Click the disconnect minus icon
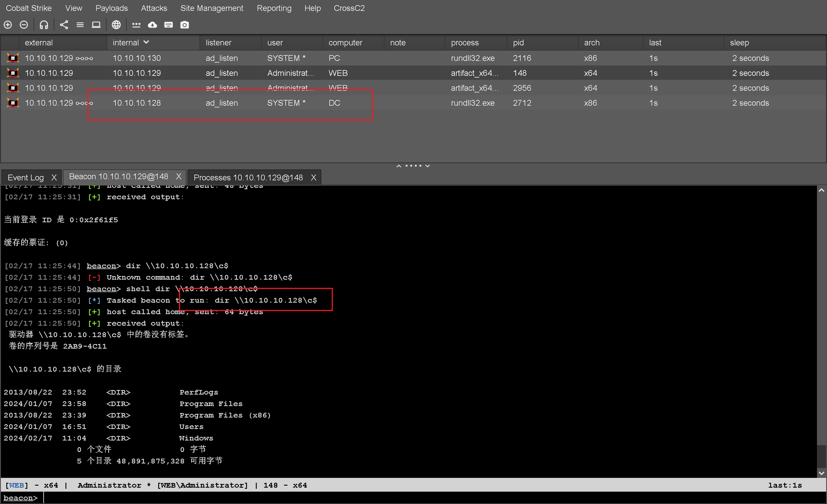 click(24, 25)
